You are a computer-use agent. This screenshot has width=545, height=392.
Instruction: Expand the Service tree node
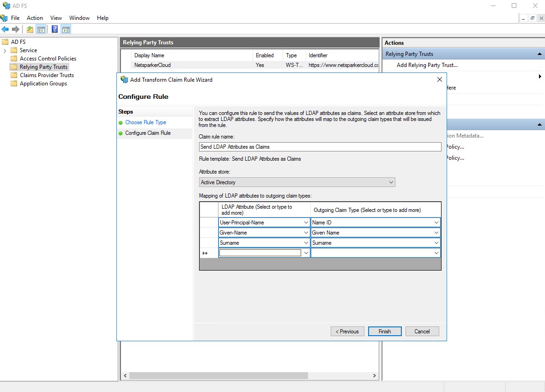coord(5,50)
